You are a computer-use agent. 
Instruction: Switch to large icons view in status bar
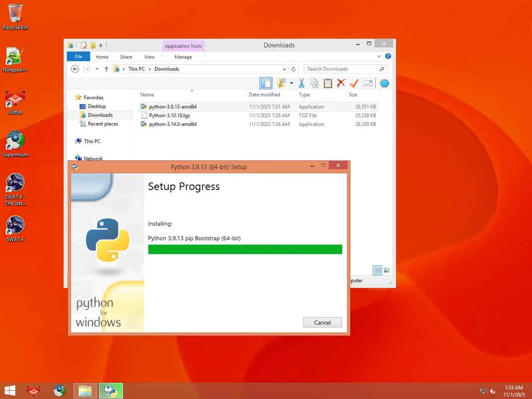(387, 271)
